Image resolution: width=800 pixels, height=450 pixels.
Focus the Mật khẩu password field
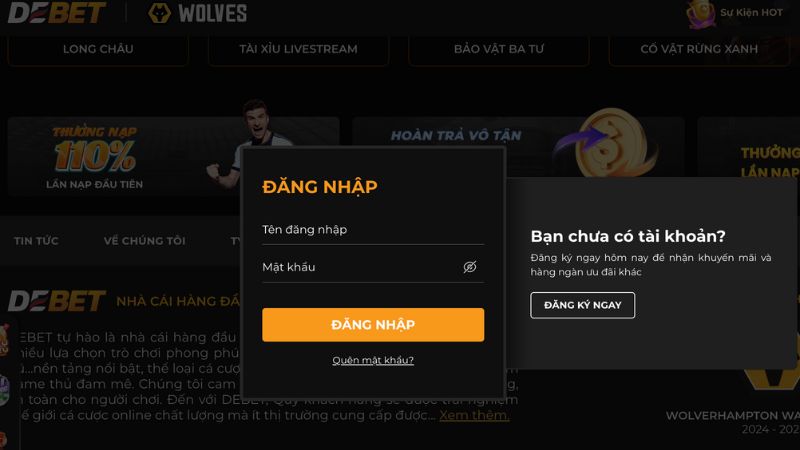click(x=360, y=267)
